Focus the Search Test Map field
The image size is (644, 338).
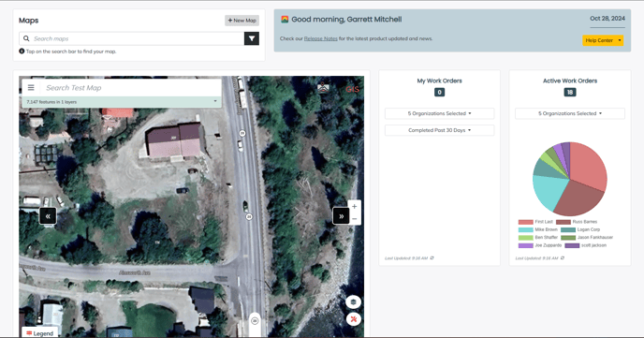coord(131,87)
